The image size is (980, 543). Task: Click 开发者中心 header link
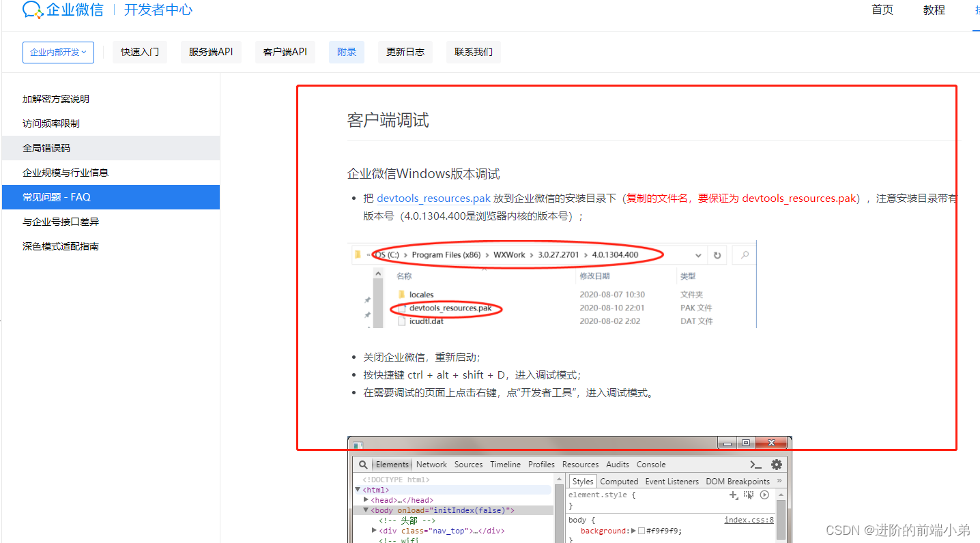coord(158,10)
